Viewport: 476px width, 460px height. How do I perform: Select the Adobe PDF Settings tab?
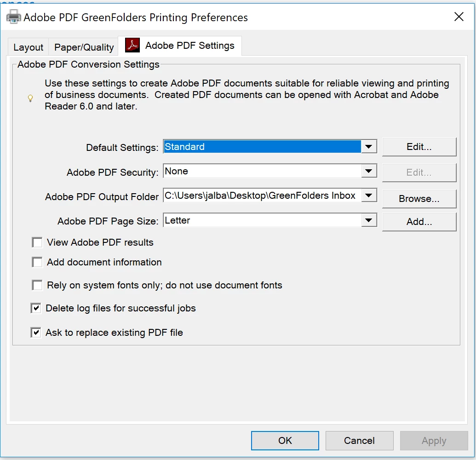(x=180, y=46)
